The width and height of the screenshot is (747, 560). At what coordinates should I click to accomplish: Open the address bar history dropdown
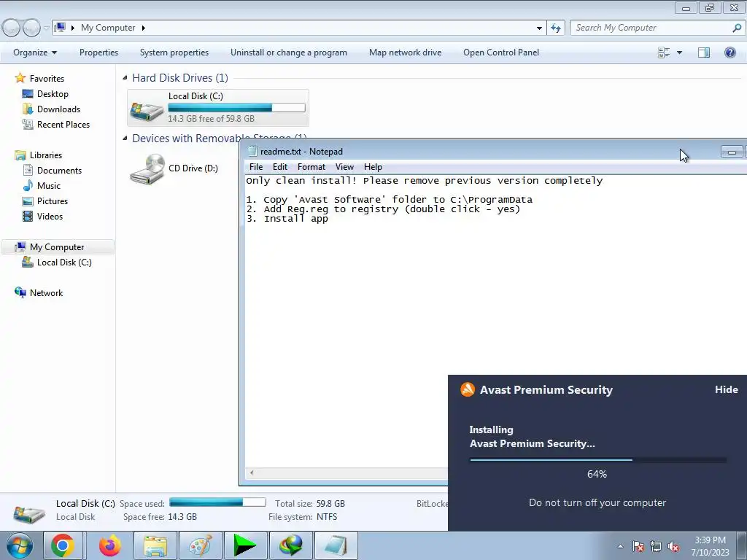coord(539,28)
